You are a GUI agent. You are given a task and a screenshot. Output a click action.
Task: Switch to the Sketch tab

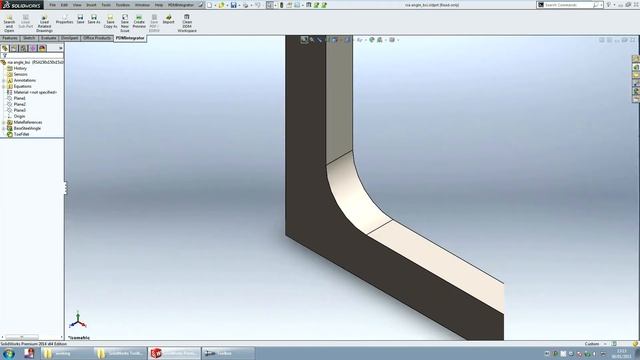point(29,38)
